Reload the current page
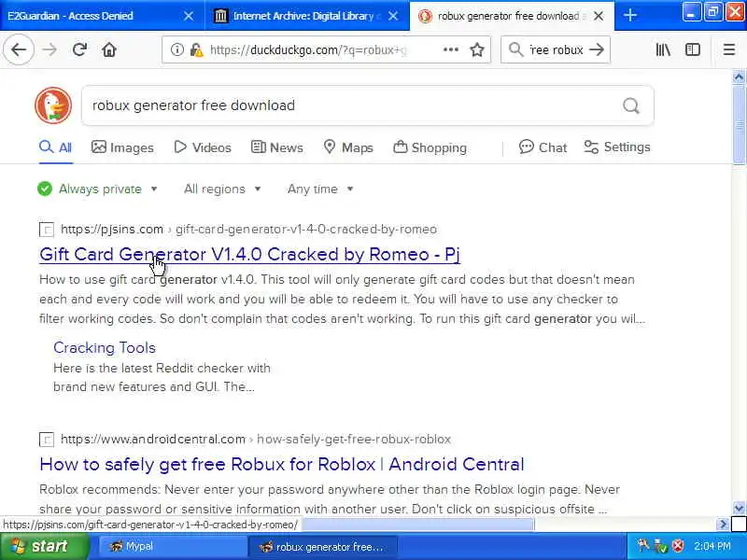Viewport: 747px width, 560px height. [79, 49]
